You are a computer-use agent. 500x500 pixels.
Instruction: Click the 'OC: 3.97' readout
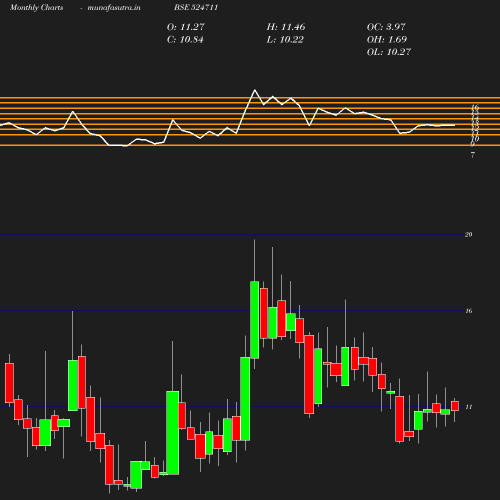386,27
